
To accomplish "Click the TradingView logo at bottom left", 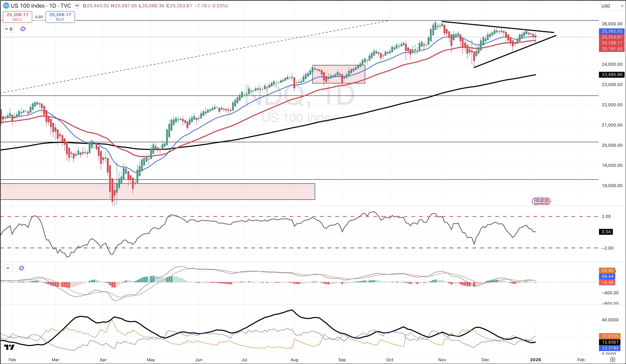I will click(x=9, y=347).
